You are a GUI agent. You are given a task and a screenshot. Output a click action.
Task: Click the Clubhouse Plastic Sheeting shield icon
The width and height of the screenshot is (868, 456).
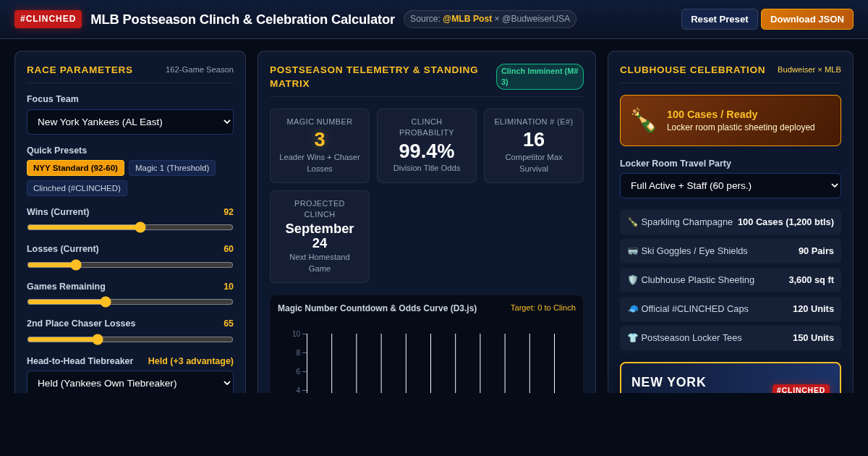[x=633, y=280]
